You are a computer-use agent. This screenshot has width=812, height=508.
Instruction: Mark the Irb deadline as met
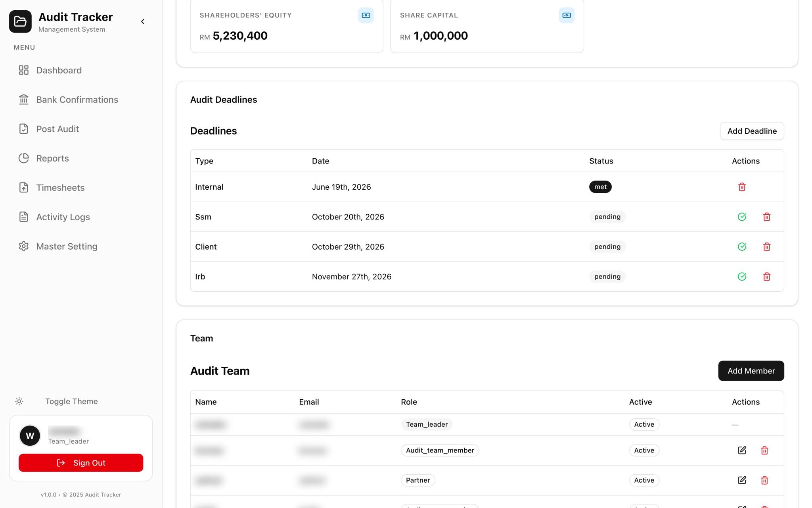click(742, 277)
